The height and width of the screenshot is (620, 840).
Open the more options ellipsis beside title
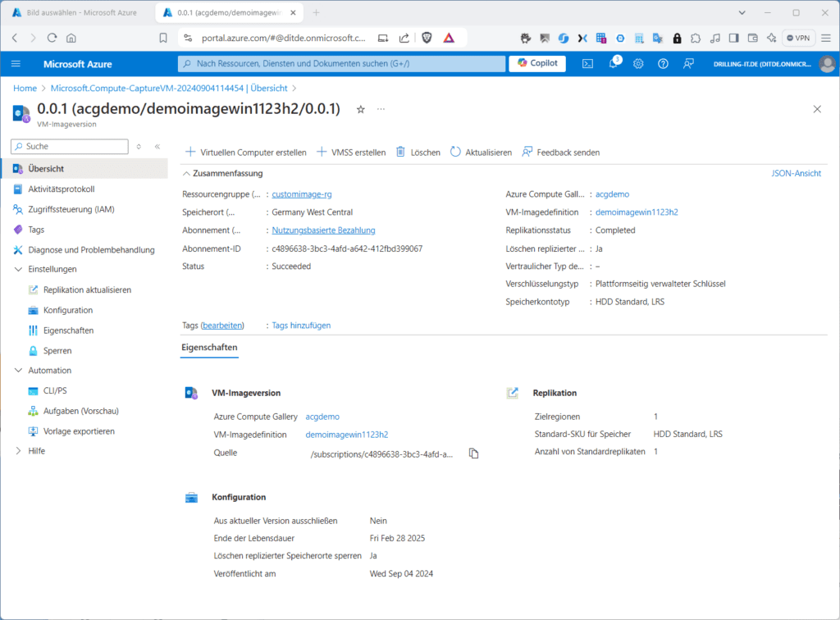[x=381, y=109]
